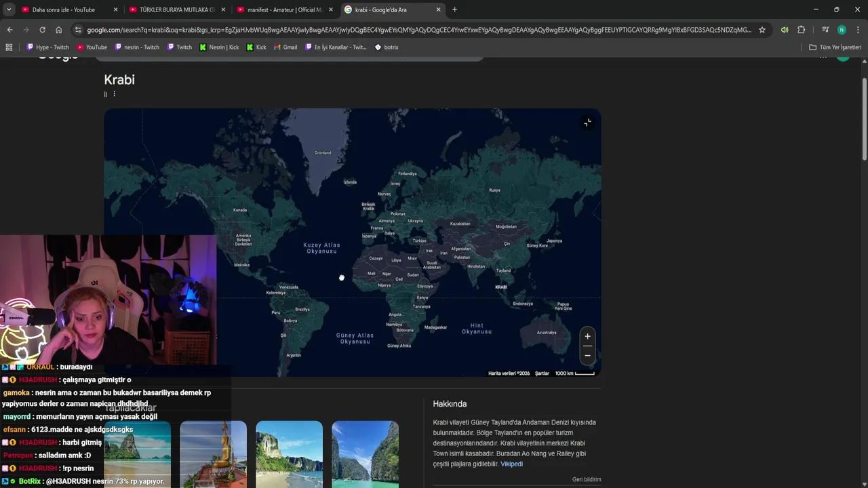Collapse the expanded Krabi map
Image resolution: width=868 pixels, height=488 pixels.
tap(587, 123)
